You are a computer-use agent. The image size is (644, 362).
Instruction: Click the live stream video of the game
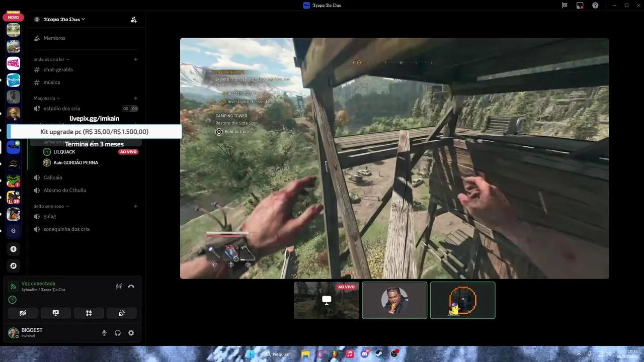[x=394, y=158]
